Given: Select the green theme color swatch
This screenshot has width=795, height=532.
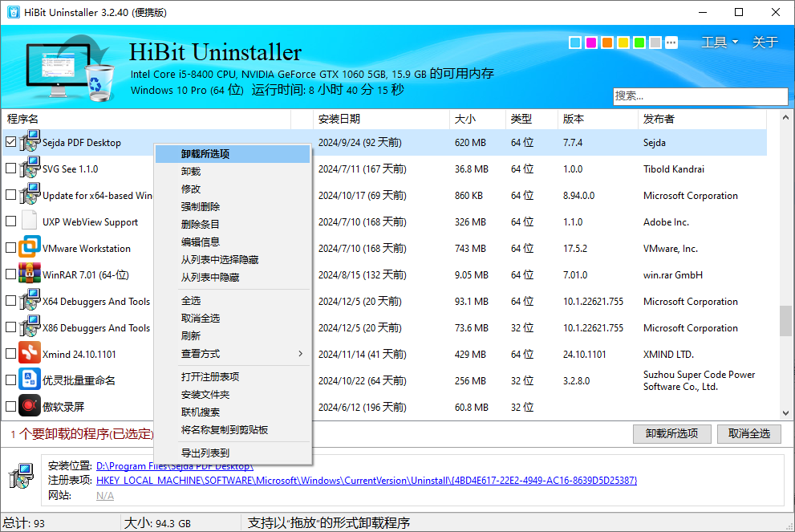Looking at the screenshot, I should click(639, 42).
